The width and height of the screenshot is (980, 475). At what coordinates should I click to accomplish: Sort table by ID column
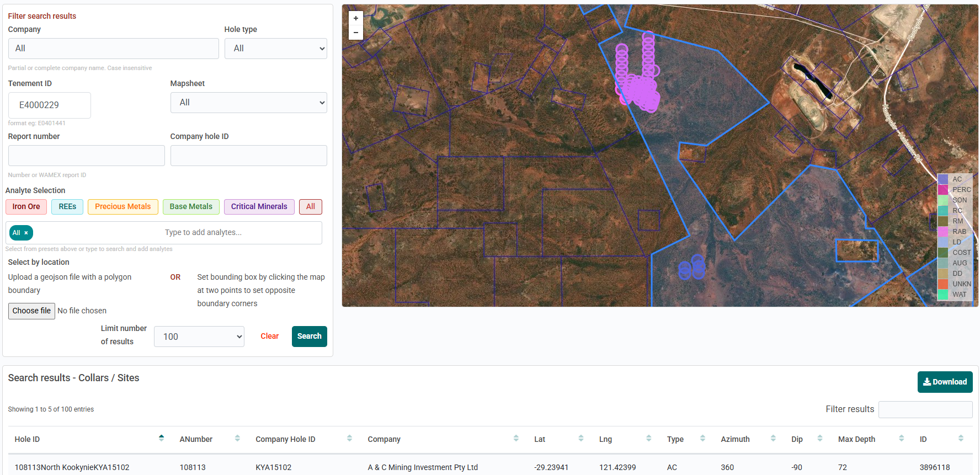point(961,438)
